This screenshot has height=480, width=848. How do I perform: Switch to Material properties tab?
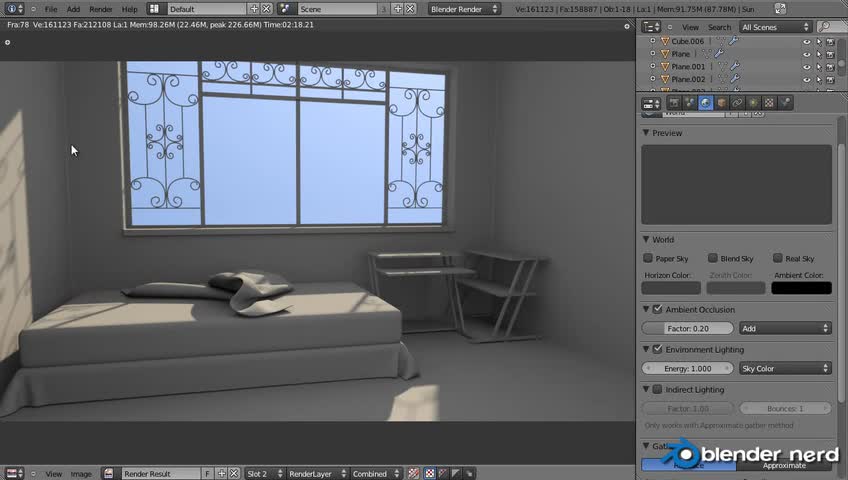click(753, 103)
